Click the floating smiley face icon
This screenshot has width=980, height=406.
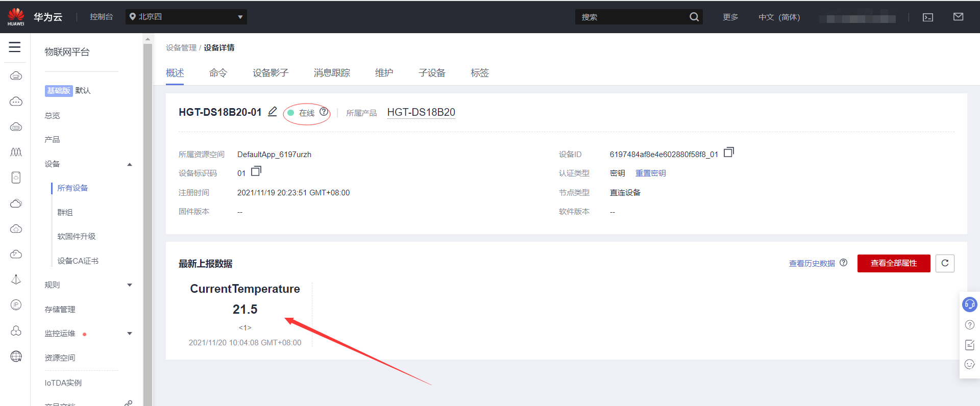point(970,364)
